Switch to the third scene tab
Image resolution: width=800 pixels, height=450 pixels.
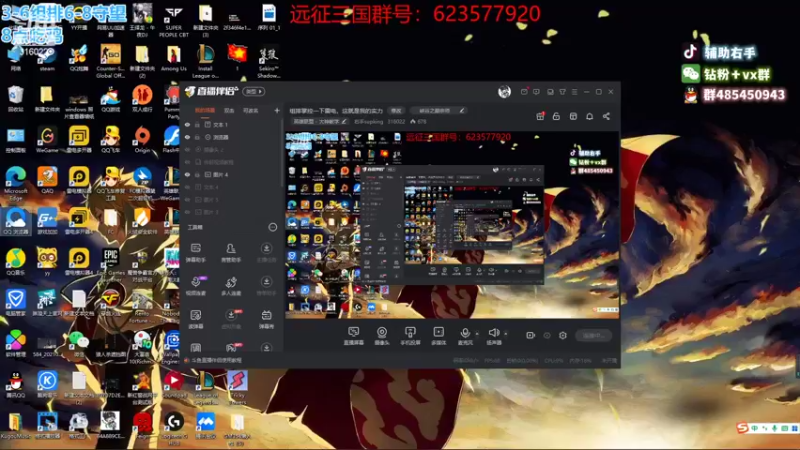251,110
